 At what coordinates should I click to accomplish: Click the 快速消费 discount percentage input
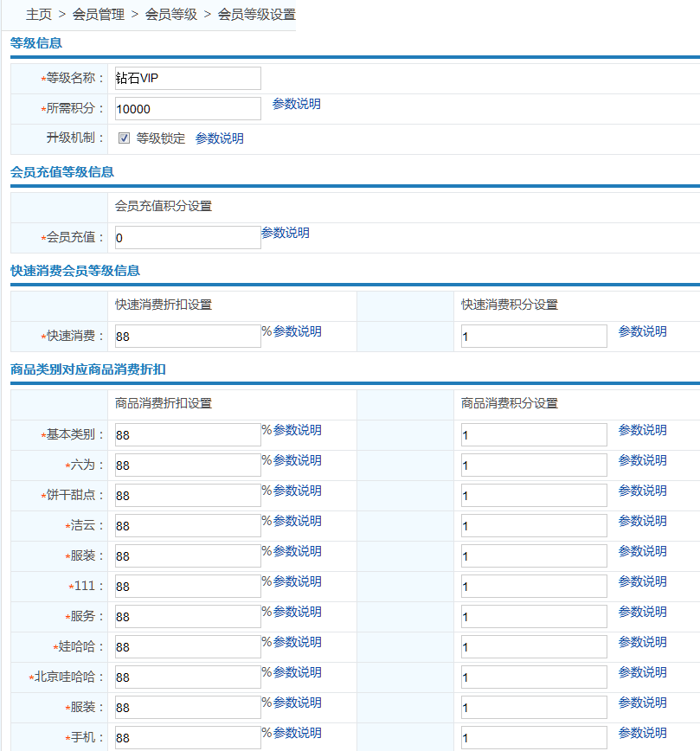(x=187, y=336)
